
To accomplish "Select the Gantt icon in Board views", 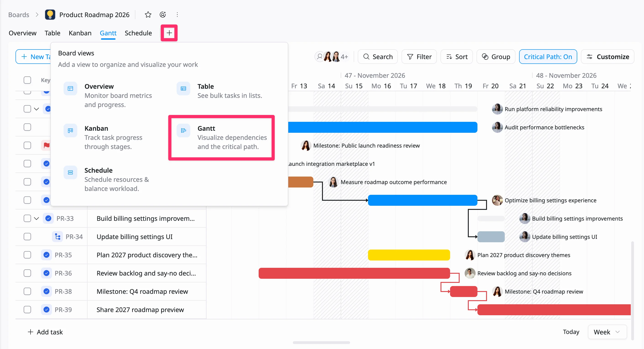I will 183,131.
